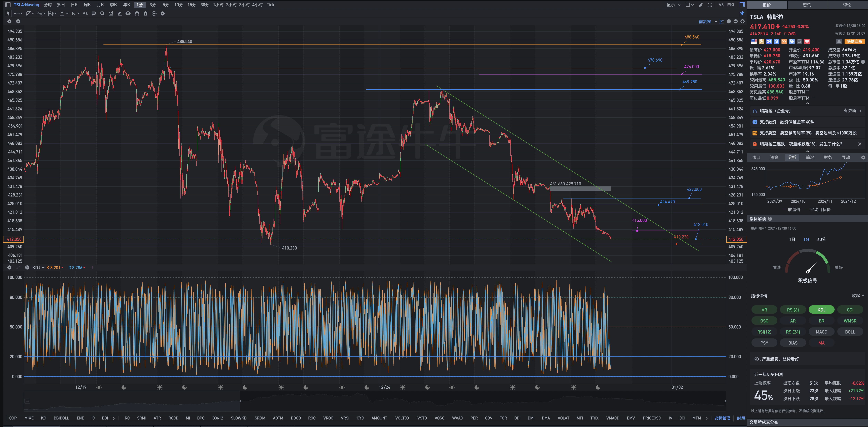Choose the horizontal line segment drawing tool

click(17, 13)
